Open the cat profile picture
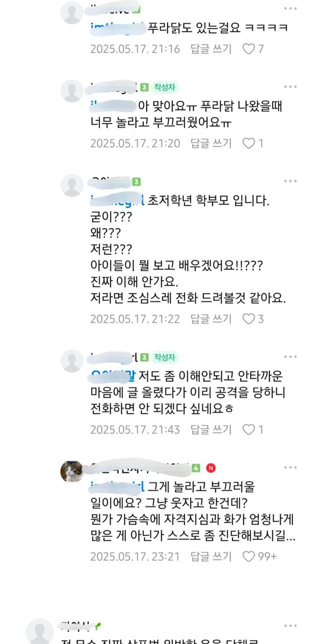Image resolution: width=322 pixels, height=644 pixels. (72, 471)
